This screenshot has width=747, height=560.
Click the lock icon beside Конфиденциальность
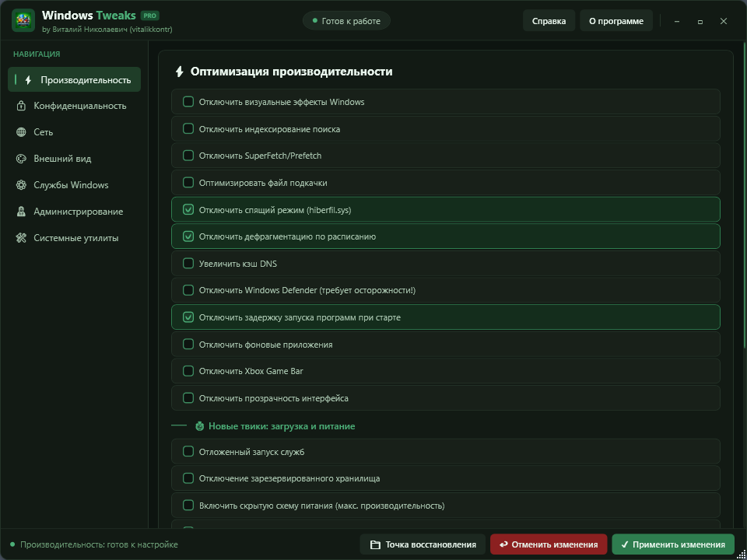21,106
